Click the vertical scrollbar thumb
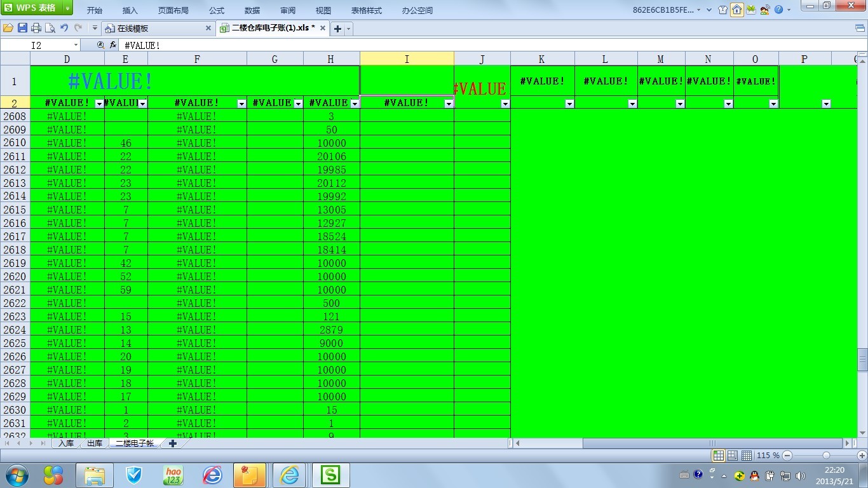 click(862, 359)
